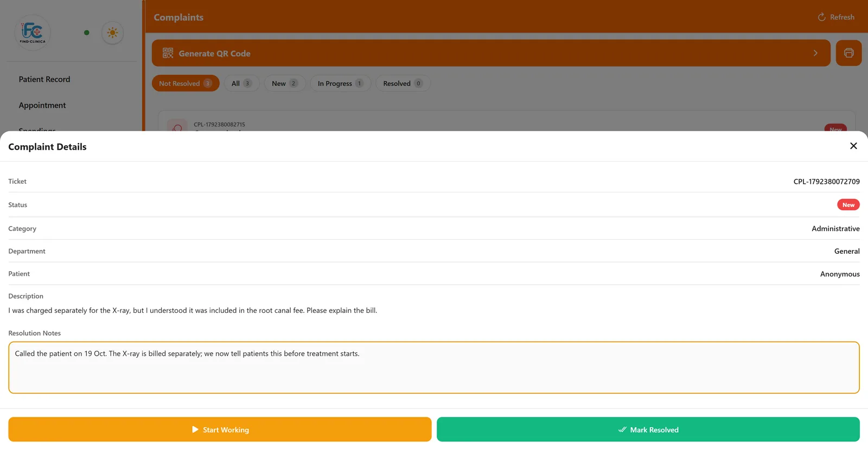Screen dimensions: 868x450
Task: Click the orange printer icon button
Action: [x=848, y=53]
